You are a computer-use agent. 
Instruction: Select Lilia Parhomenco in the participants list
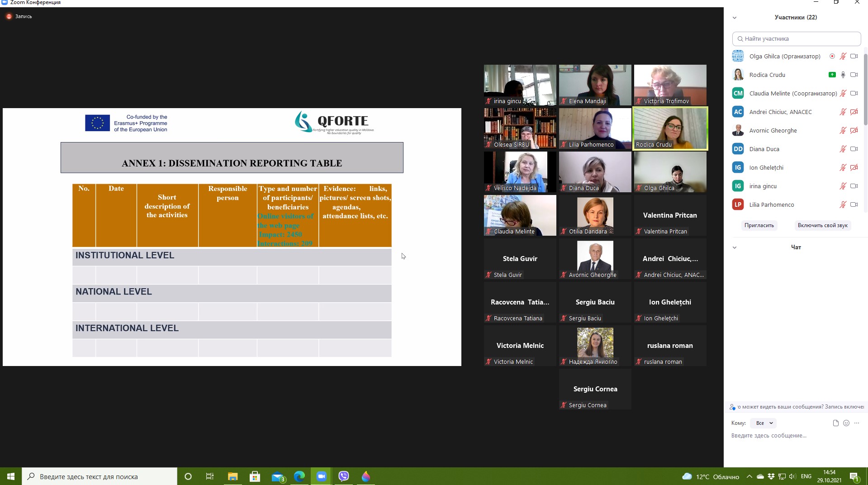tap(771, 204)
